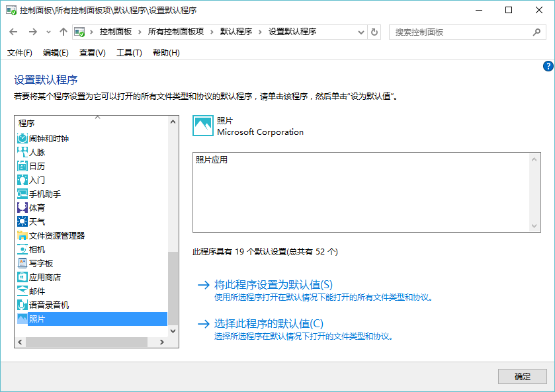Open the recent locations dropdown arrow

49,32
